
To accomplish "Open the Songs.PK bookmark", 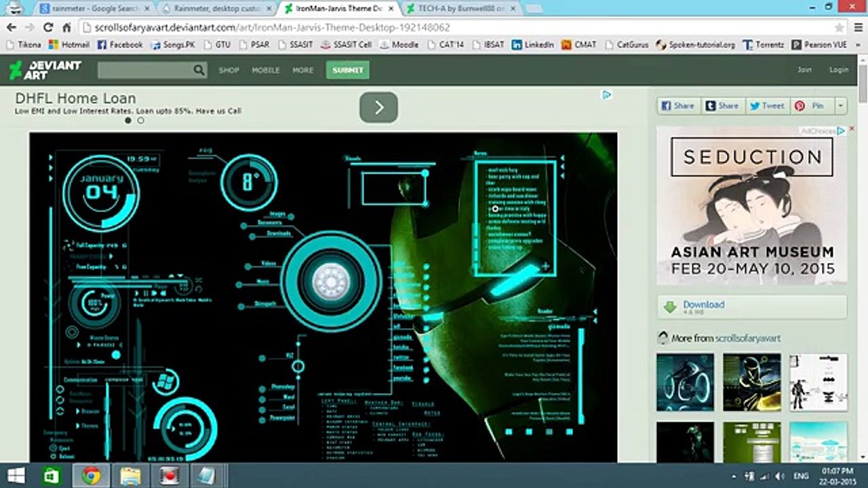I will click(x=174, y=45).
